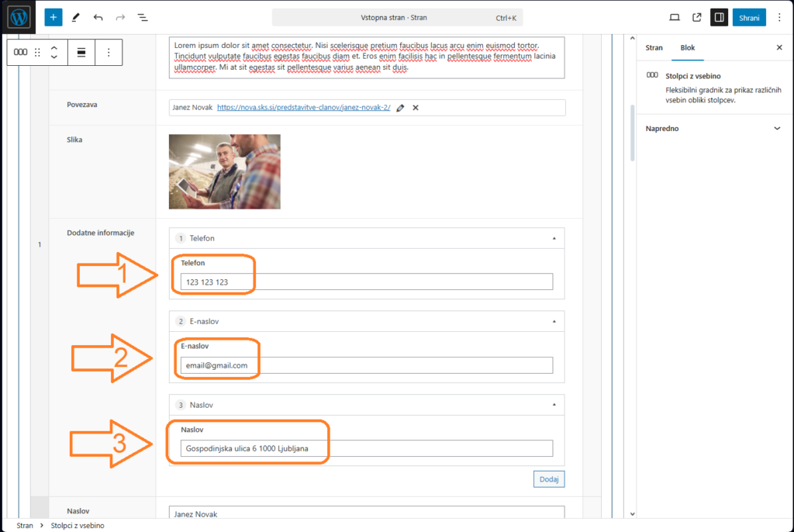The width and height of the screenshot is (794, 532).
Task: Open the desktop preview view icon
Action: coord(675,17)
